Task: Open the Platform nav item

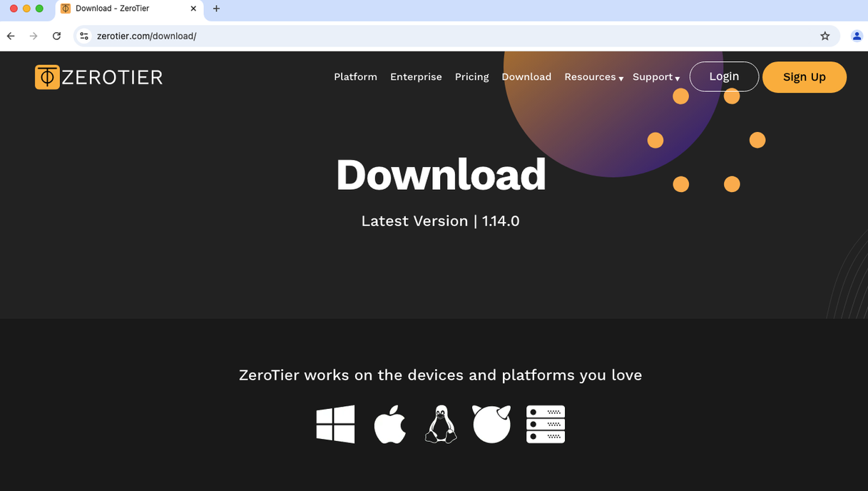Action: click(355, 77)
